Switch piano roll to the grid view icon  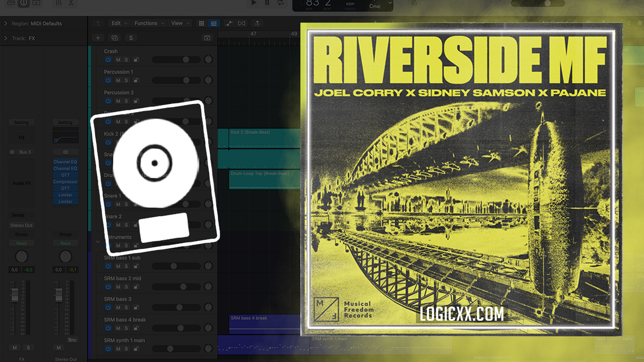[201, 24]
